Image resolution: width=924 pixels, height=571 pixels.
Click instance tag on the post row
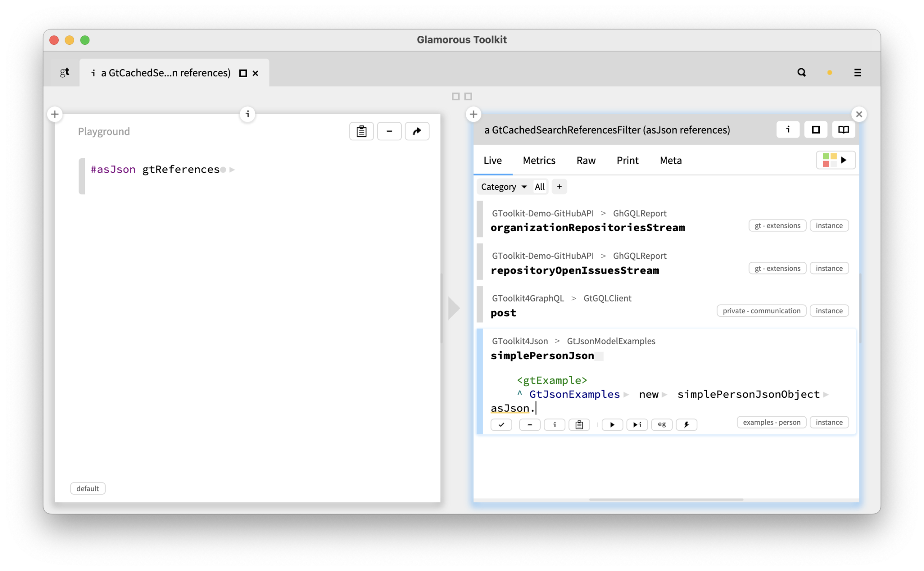coord(829,311)
